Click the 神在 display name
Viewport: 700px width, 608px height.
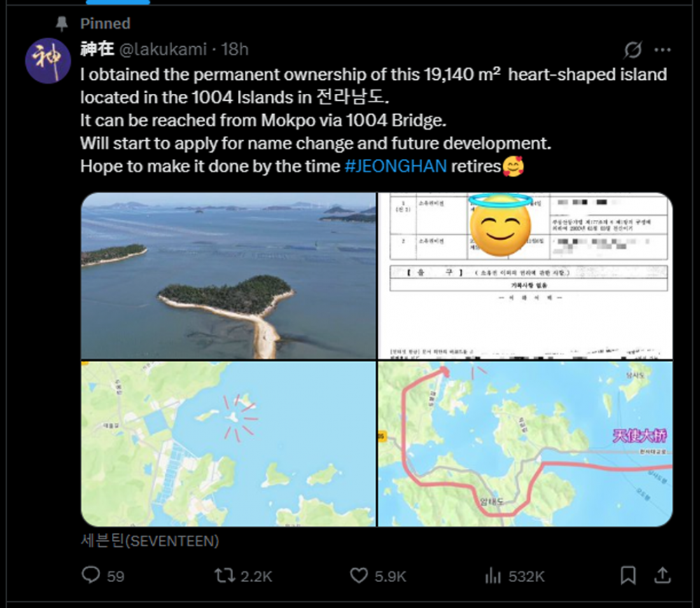(x=97, y=49)
